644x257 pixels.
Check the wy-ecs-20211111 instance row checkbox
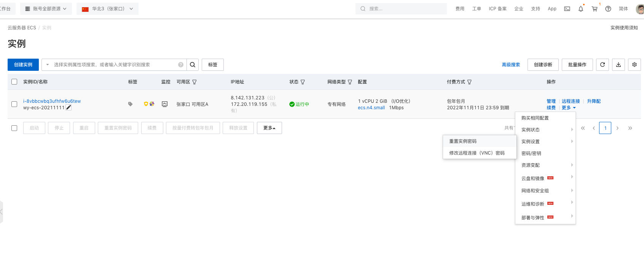14,104
